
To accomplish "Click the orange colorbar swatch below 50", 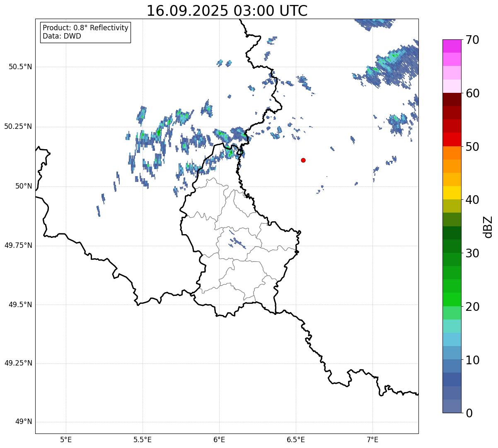I will pyautogui.click(x=452, y=153).
